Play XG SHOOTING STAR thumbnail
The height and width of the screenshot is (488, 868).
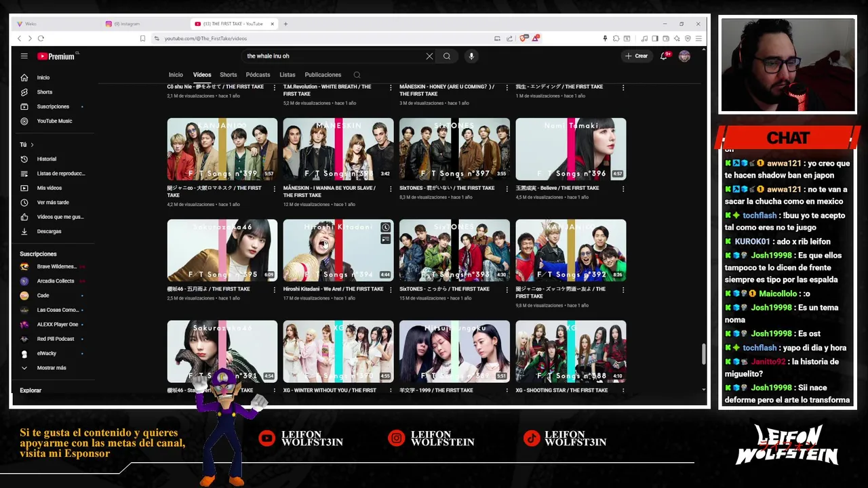[571, 352]
